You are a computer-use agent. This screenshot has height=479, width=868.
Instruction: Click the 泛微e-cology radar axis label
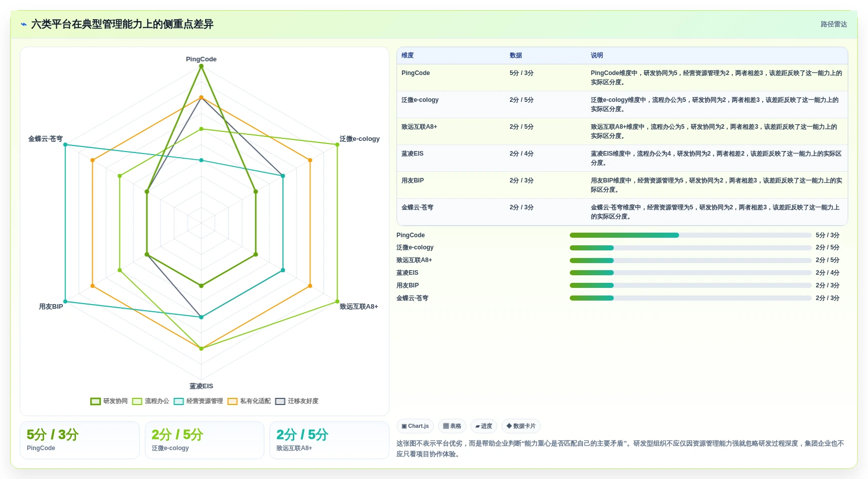pos(360,139)
